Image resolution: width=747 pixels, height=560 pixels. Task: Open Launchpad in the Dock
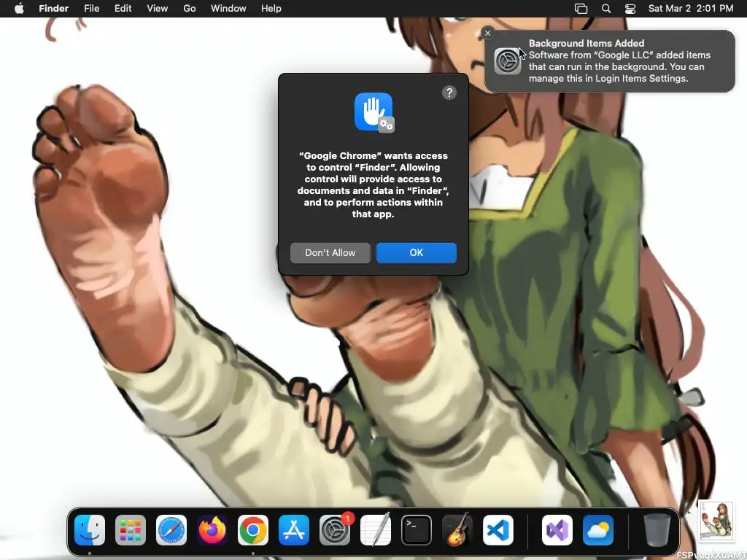click(x=131, y=530)
